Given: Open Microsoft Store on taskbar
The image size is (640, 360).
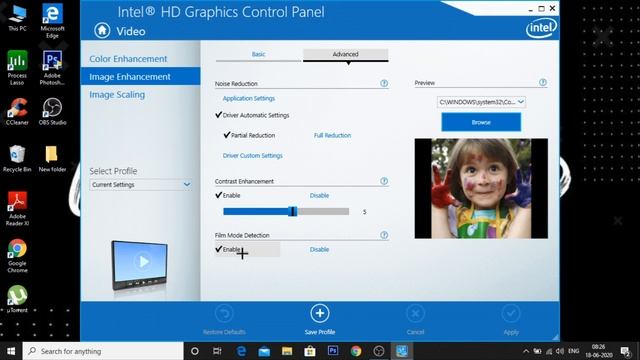Looking at the screenshot, I should [310, 351].
